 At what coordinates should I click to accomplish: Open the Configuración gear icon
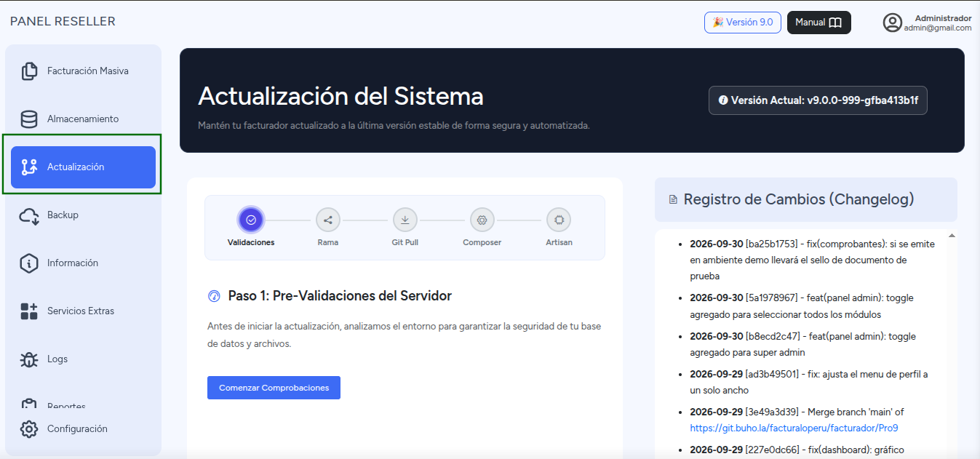point(29,429)
